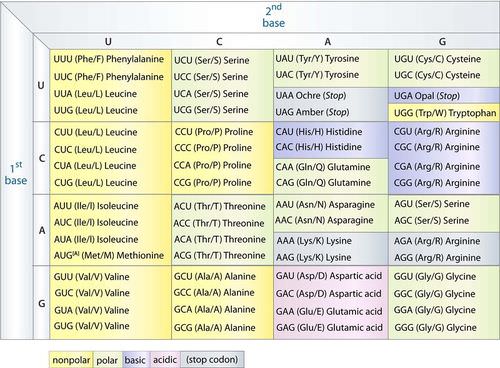This screenshot has height=368, width=500.
Task: Click the UAA Ochre (Stop) codon
Action: (x=311, y=95)
